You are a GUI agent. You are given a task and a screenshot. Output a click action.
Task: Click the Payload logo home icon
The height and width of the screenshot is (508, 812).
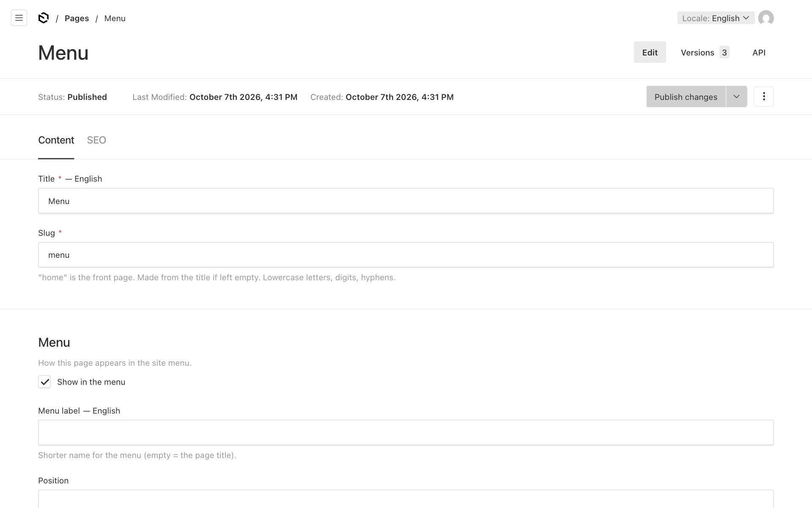click(44, 18)
